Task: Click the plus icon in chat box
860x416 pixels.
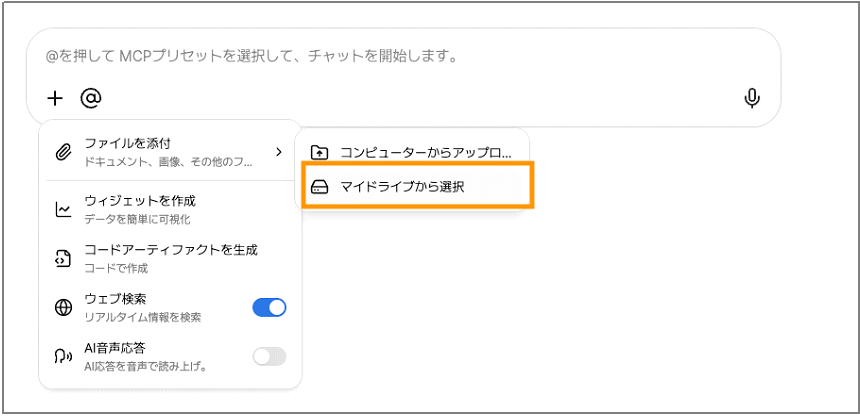Action: tap(55, 98)
